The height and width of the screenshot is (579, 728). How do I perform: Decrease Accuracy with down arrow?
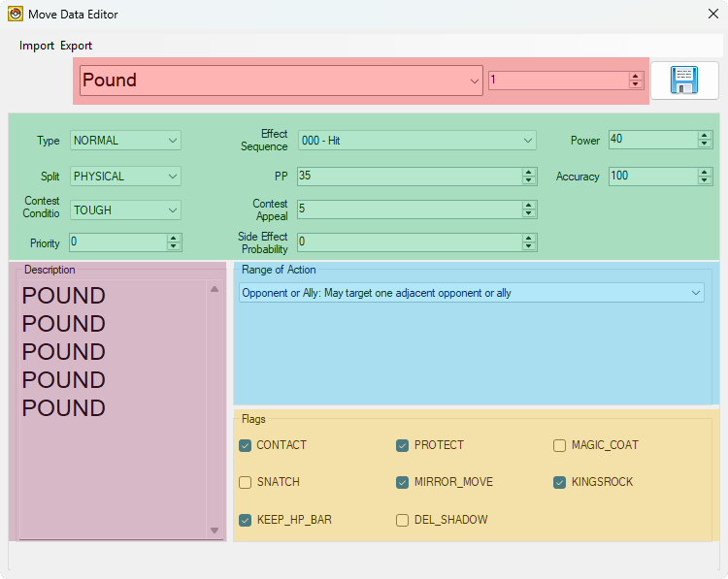[705, 180]
